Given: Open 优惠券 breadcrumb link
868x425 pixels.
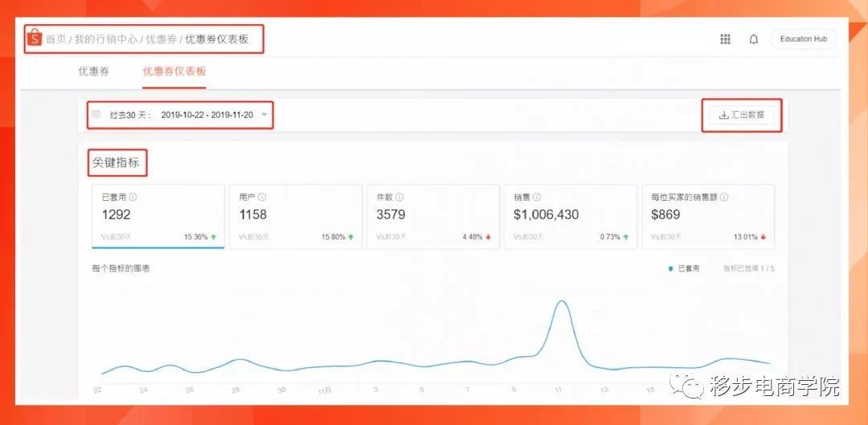Looking at the screenshot, I should tap(161, 39).
